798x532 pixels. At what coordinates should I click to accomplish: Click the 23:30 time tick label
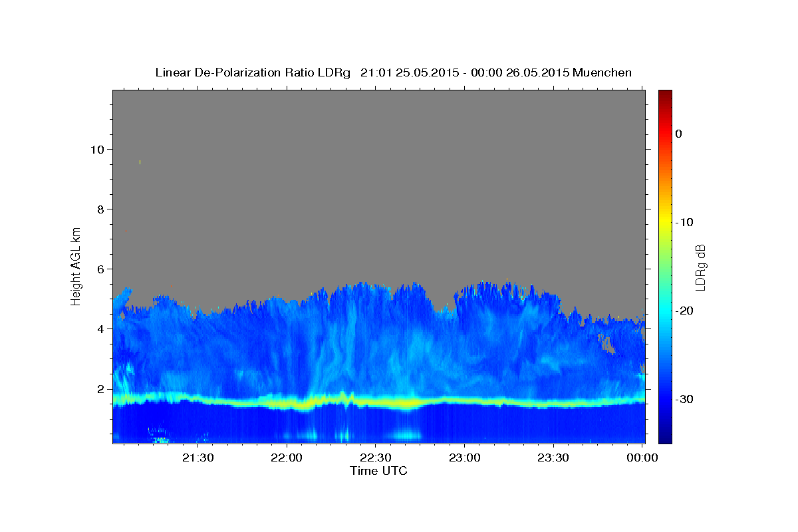point(553,458)
